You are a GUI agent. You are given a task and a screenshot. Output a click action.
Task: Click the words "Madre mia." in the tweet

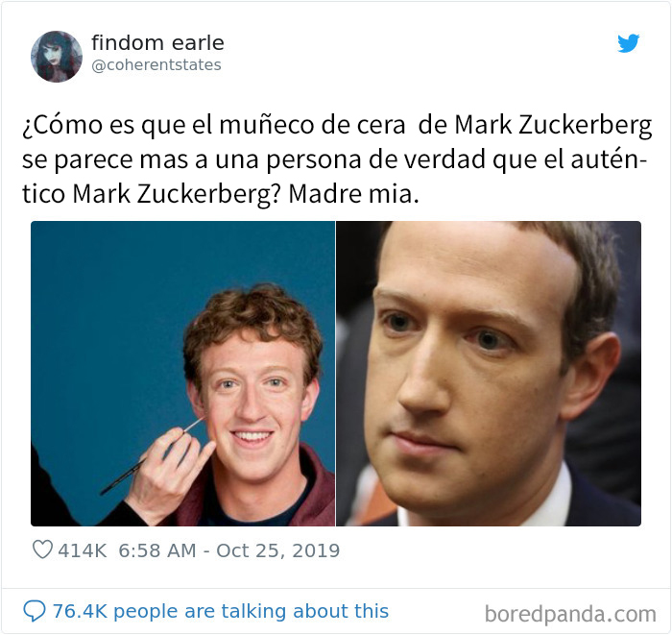pyautogui.click(x=353, y=194)
